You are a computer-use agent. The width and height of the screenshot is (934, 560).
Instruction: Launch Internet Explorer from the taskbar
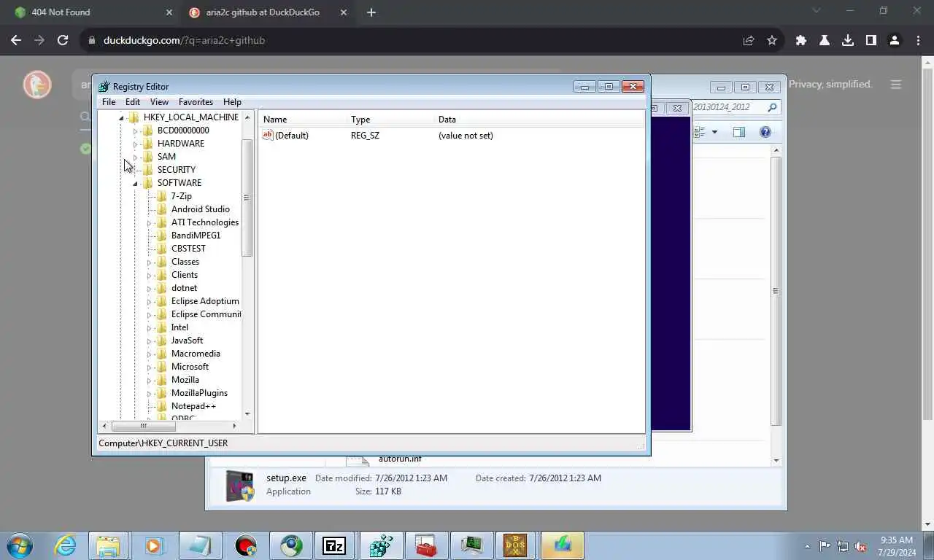(66, 545)
